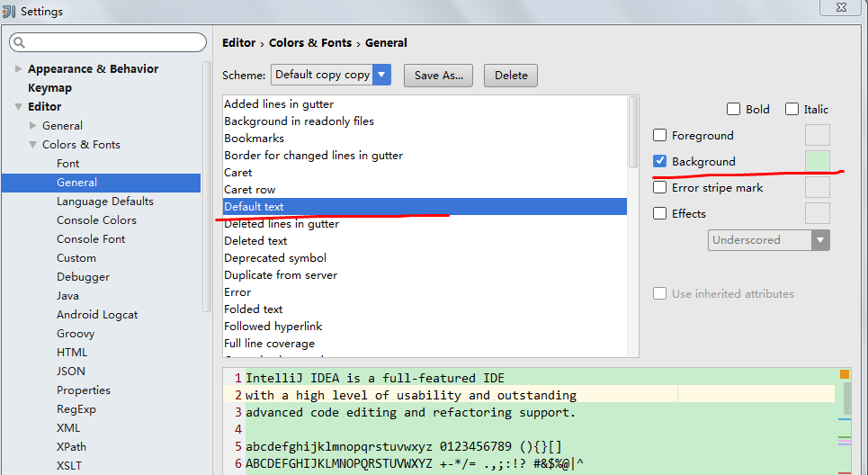Open Java color settings
This screenshot has width=868, height=475.
(x=67, y=296)
